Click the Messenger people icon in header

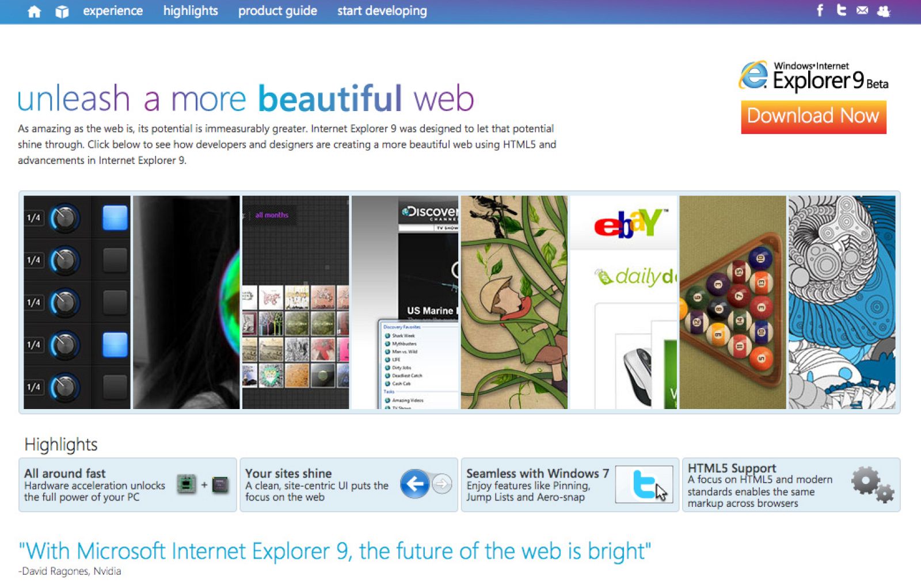coord(883,11)
